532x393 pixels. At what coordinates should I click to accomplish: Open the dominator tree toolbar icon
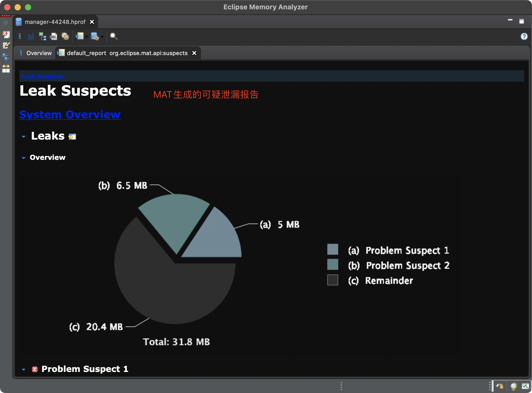(x=42, y=36)
